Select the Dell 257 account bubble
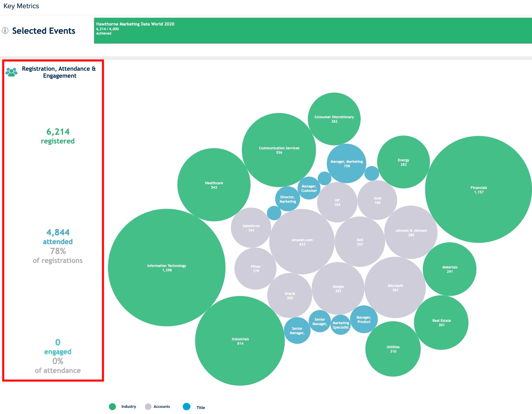Viewport: 532px width, 414px height. 360,242
